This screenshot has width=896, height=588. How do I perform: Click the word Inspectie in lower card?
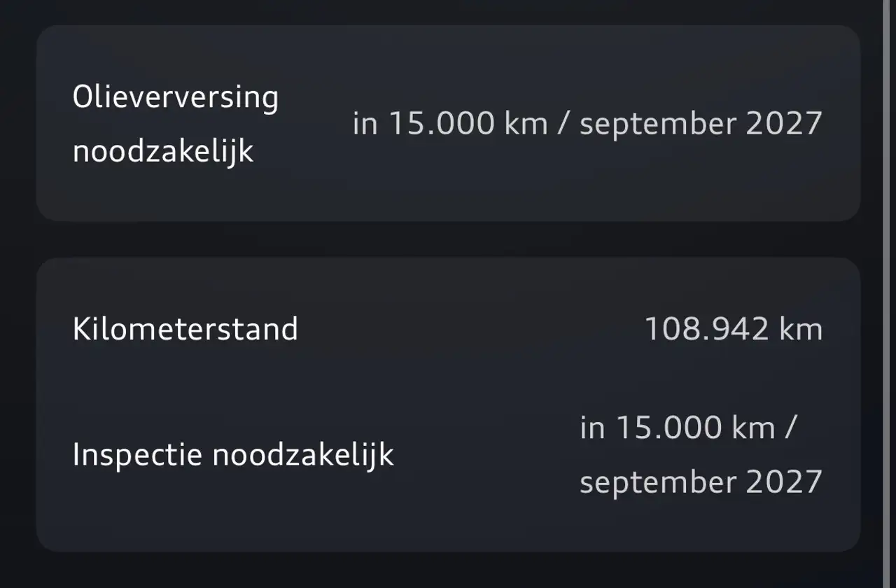[138, 455]
